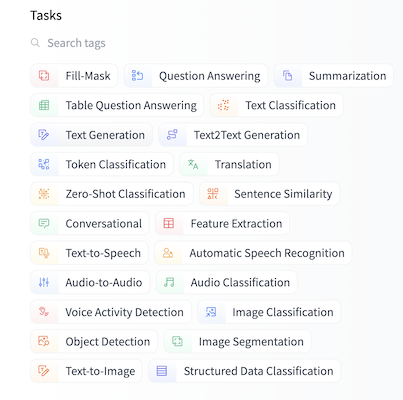Click the Question Answering icon
This screenshot has height=400, width=403.
137,76
